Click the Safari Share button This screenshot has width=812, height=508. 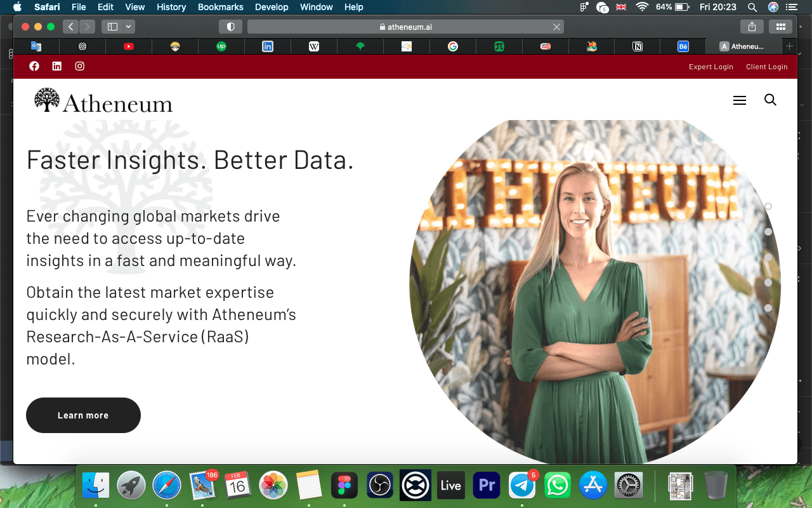(752, 27)
